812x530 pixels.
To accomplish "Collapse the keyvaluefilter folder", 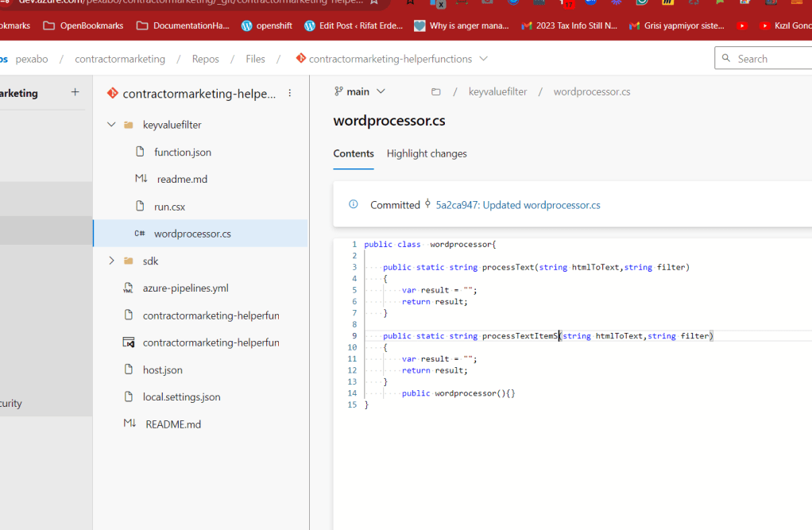I will pyautogui.click(x=111, y=124).
